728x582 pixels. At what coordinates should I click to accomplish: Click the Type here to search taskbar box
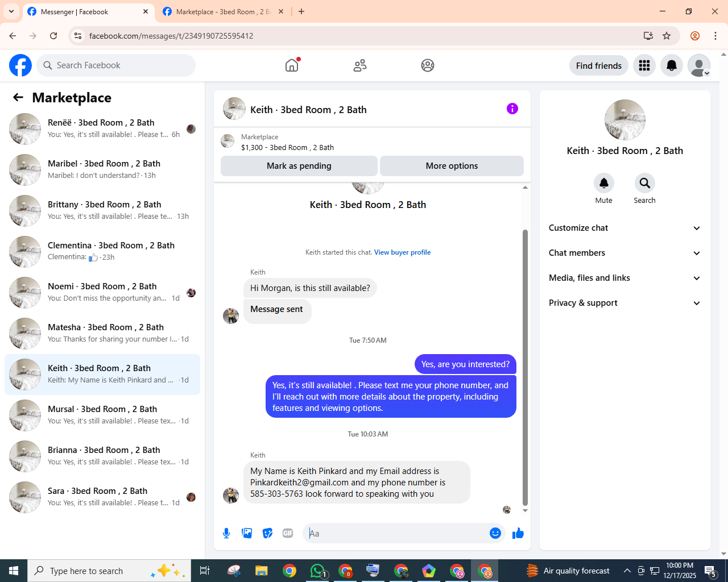[x=108, y=571]
